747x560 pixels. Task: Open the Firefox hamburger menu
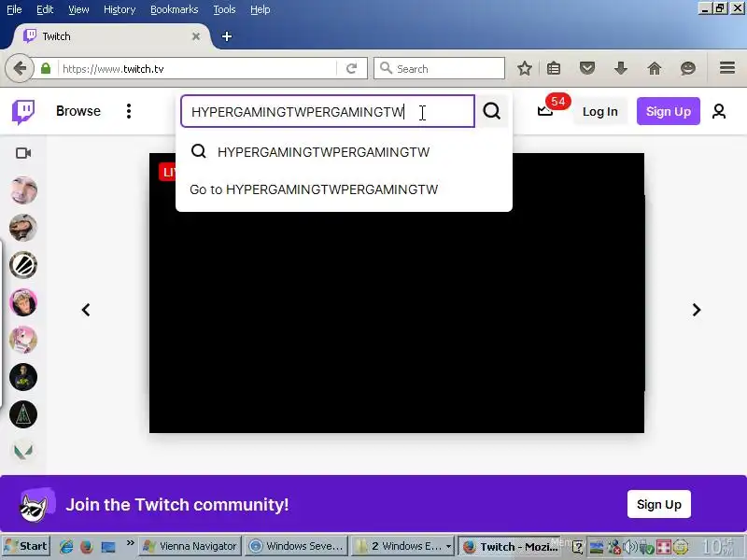point(727,68)
